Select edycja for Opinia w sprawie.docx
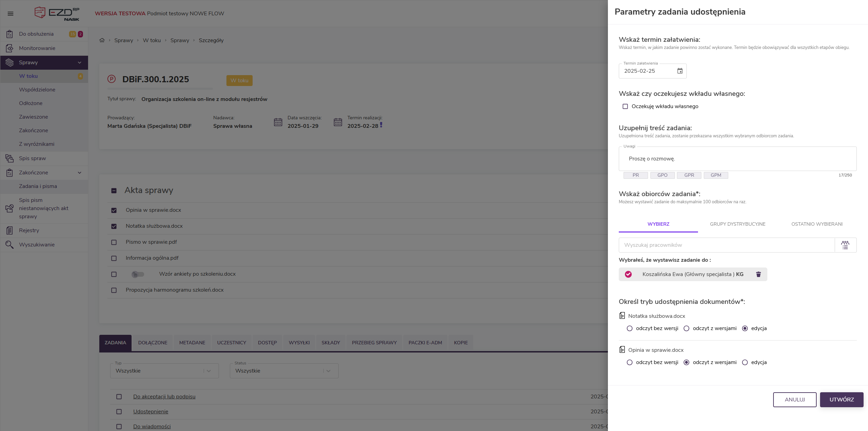This screenshot has width=868, height=431. [745, 362]
